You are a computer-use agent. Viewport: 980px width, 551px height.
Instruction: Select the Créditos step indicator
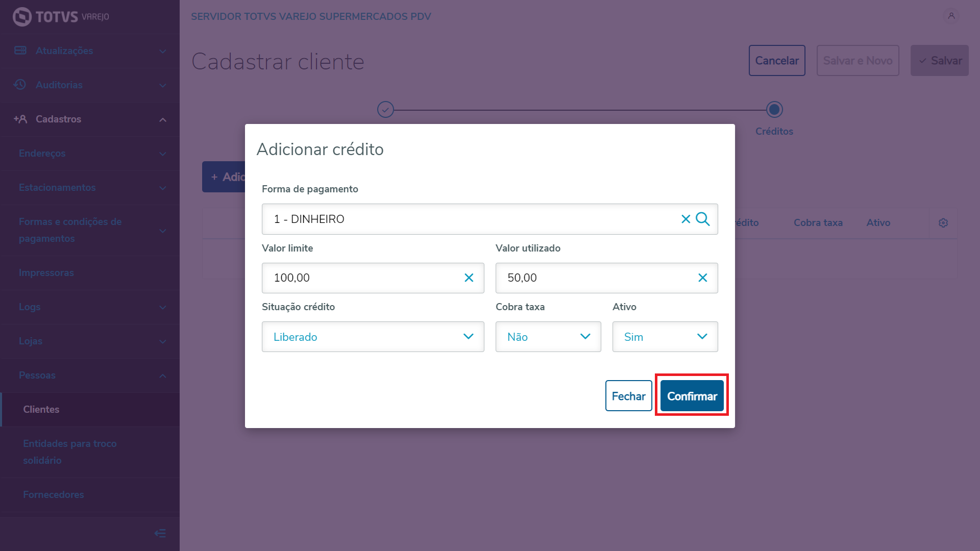pyautogui.click(x=774, y=110)
